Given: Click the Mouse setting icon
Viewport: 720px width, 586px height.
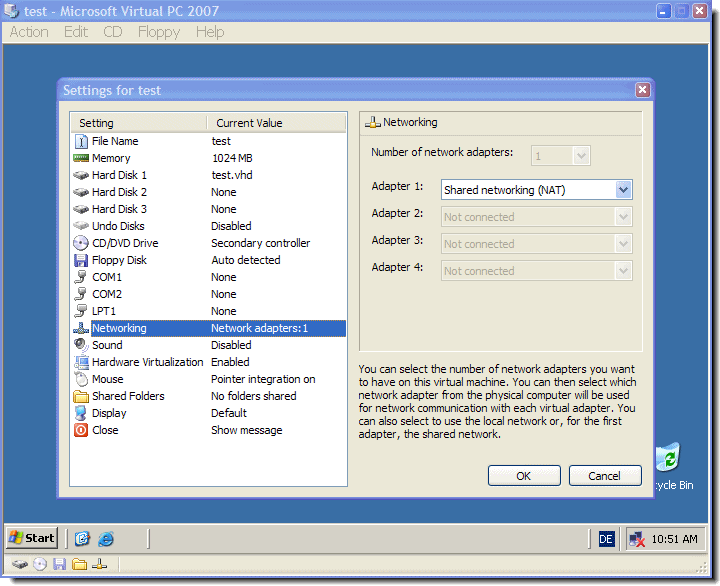Looking at the screenshot, I should pyautogui.click(x=81, y=379).
